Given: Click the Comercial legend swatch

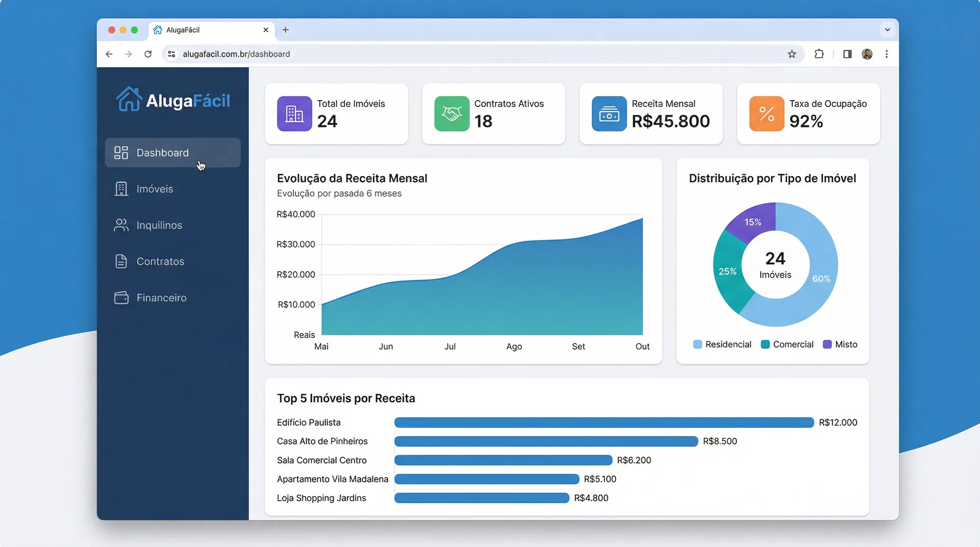Looking at the screenshot, I should tap(765, 344).
